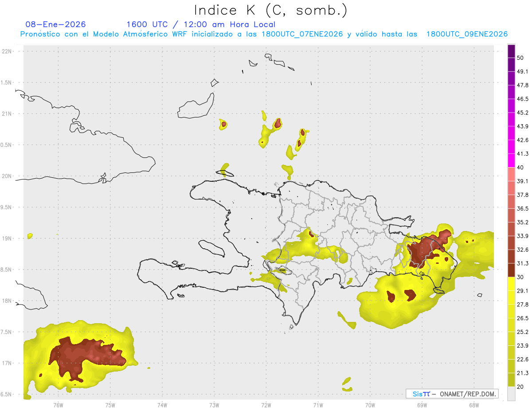Click the "SisTT - ONAMET/REP.DOM." credit label
Viewport: 532px width, 411px height.
coord(452,394)
